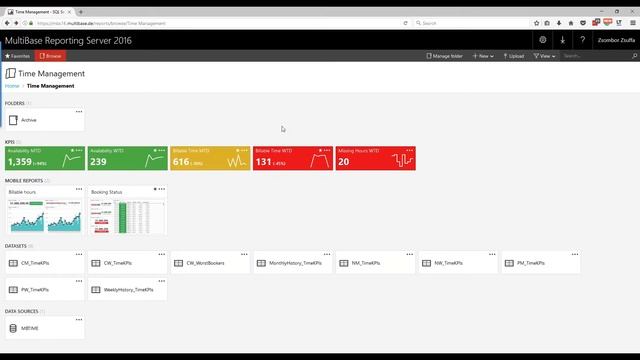Open the Availability WTD KPI with value 239
The height and width of the screenshot is (360, 640).
[127, 158]
